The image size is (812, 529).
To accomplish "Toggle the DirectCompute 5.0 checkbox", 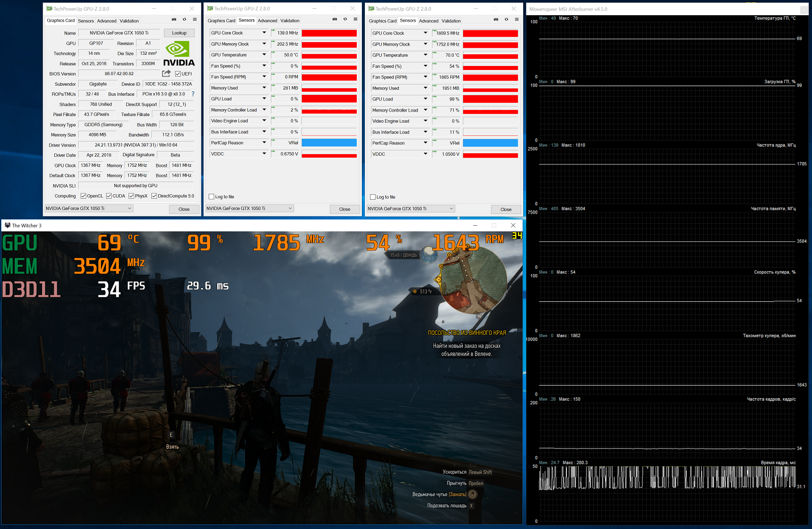I will click(154, 196).
